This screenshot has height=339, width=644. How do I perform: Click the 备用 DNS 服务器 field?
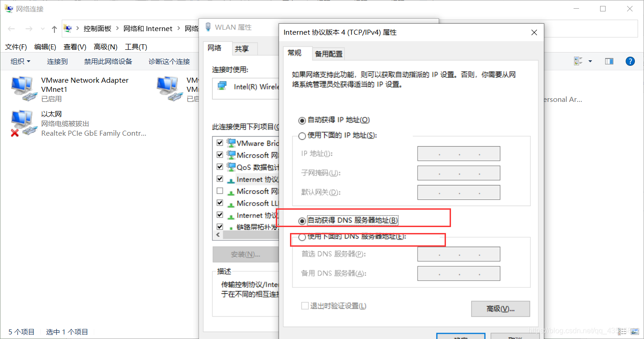click(x=459, y=274)
